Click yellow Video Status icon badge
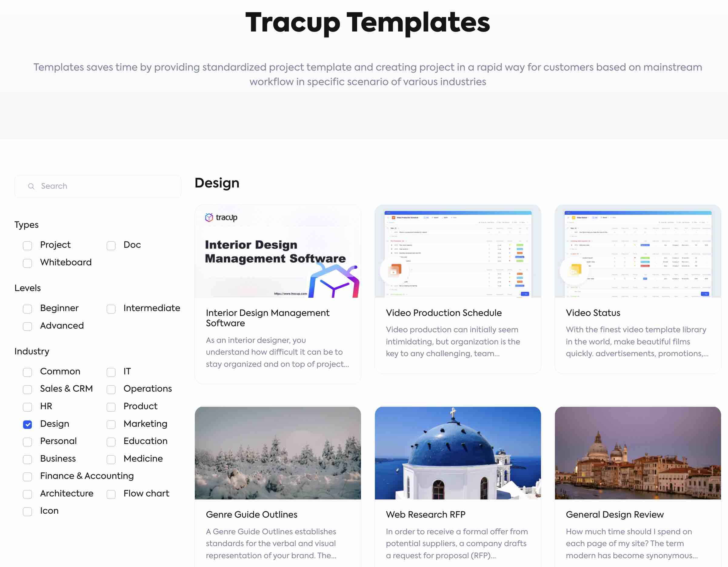Image resolution: width=728 pixels, height=567 pixels. [x=574, y=270]
